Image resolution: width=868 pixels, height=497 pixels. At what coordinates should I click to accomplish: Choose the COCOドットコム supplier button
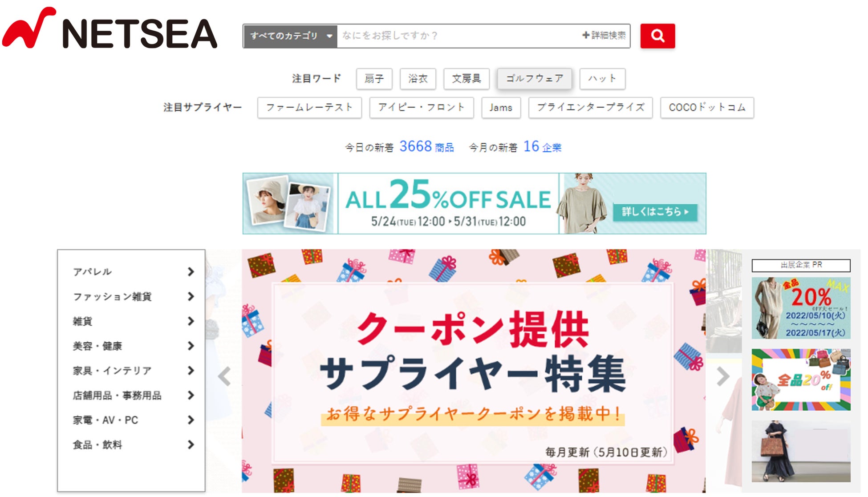click(x=707, y=108)
